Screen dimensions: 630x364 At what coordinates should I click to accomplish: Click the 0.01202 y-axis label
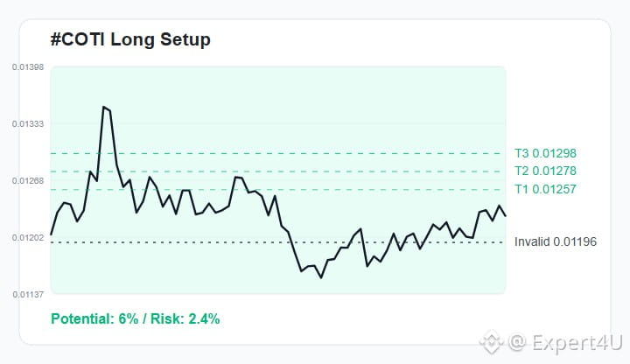[x=28, y=238]
